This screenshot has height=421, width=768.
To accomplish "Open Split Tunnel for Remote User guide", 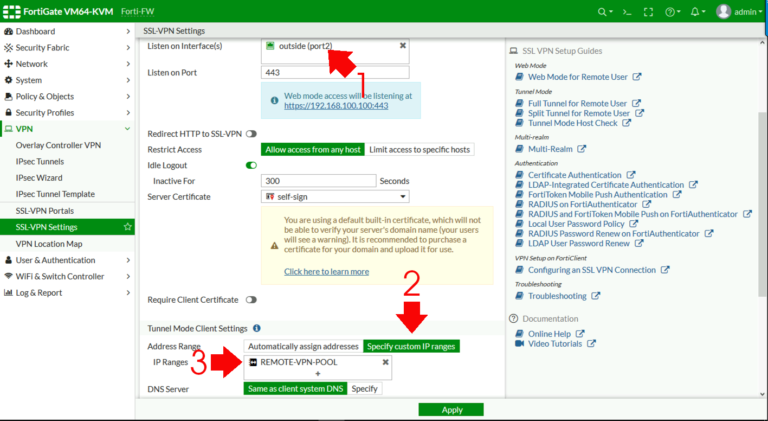I will coord(579,113).
